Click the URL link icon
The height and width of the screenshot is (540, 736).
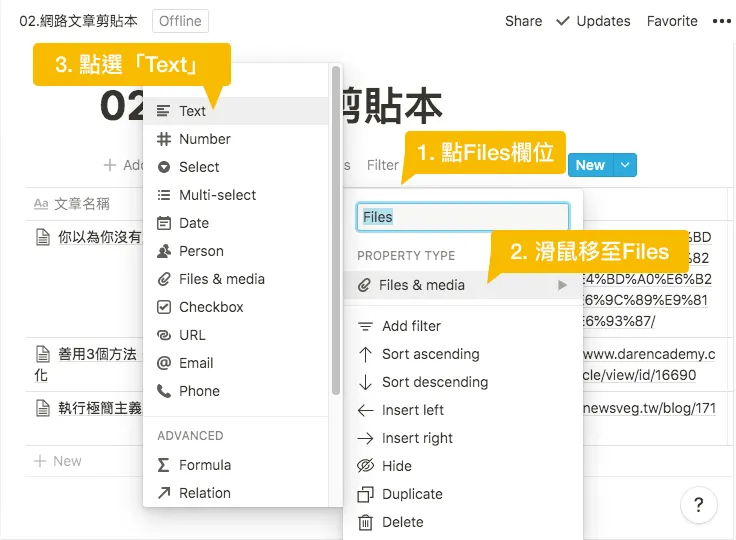point(163,335)
